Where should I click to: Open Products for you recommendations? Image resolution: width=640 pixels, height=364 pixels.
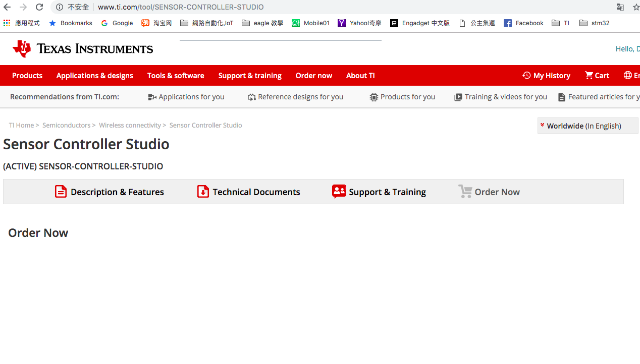pos(402,97)
